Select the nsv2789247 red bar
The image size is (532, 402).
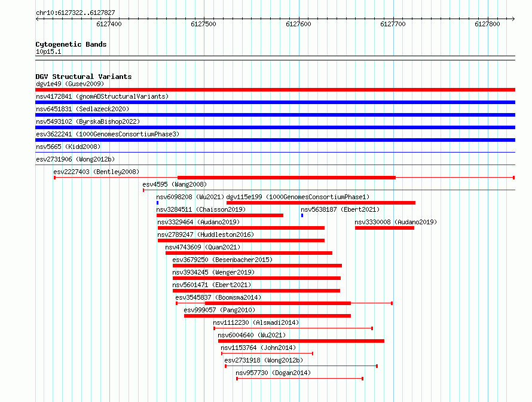(241, 240)
